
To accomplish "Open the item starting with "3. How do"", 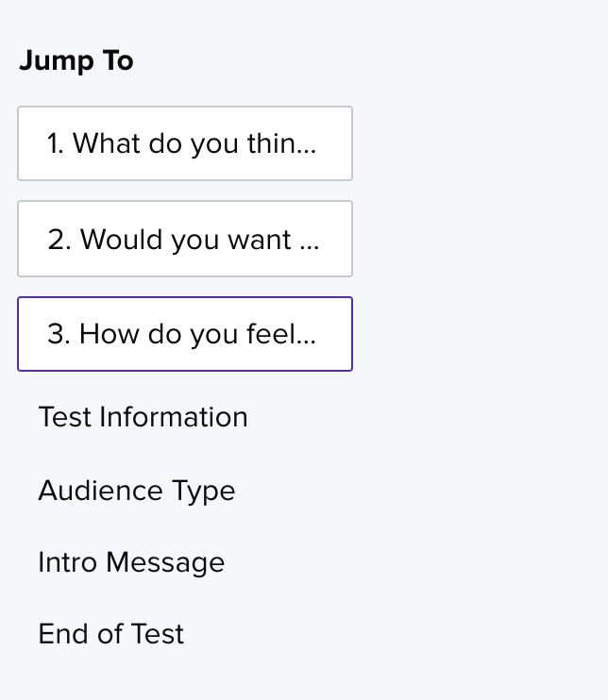I will point(184,334).
